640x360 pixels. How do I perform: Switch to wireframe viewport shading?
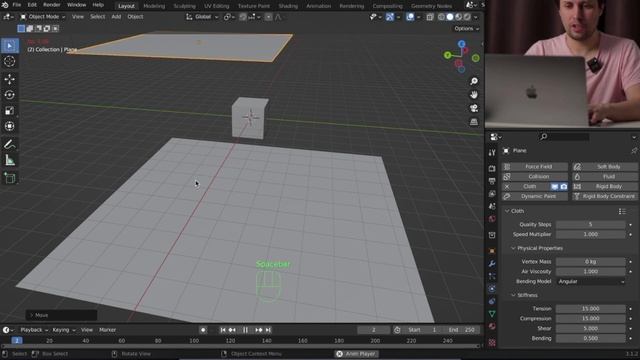[x=441, y=17]
